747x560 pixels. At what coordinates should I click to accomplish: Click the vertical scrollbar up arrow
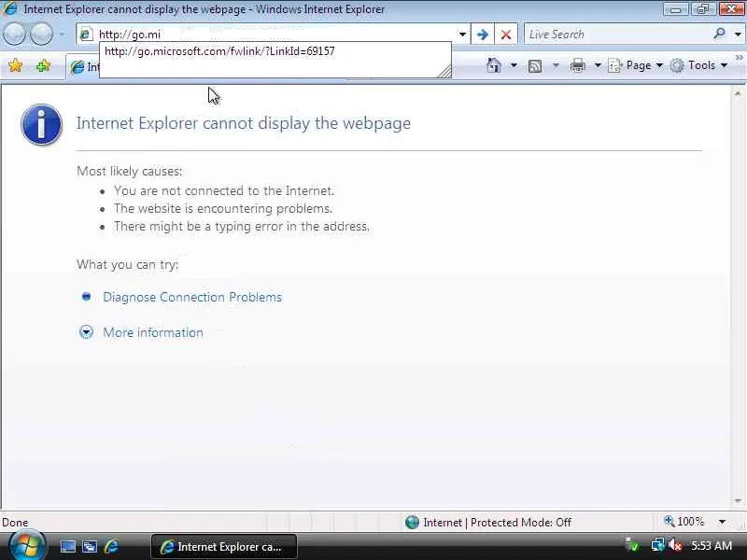coord(738,93)
